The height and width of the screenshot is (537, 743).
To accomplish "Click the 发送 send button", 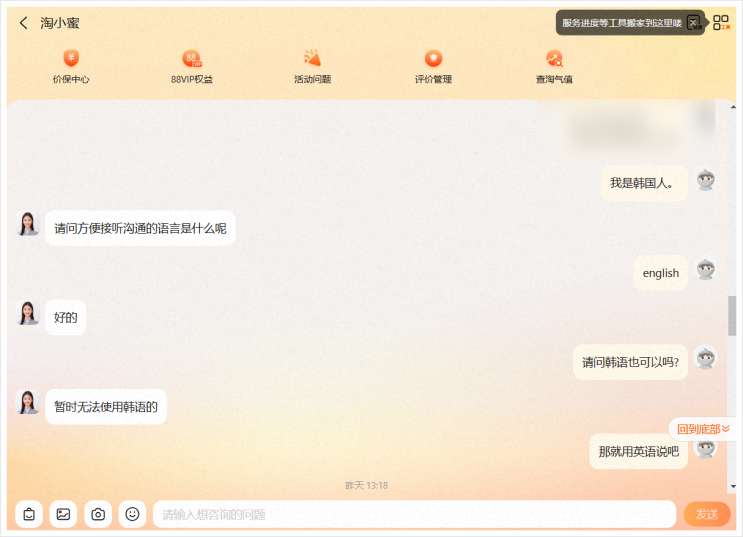I will (x=707, y=514).
